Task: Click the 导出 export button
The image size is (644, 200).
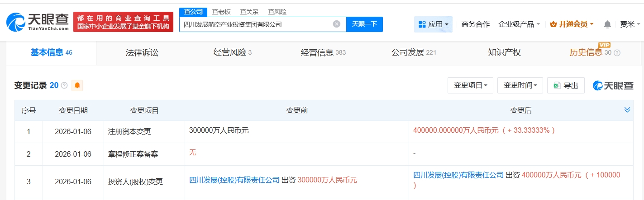Action: [x=566, y=85]
